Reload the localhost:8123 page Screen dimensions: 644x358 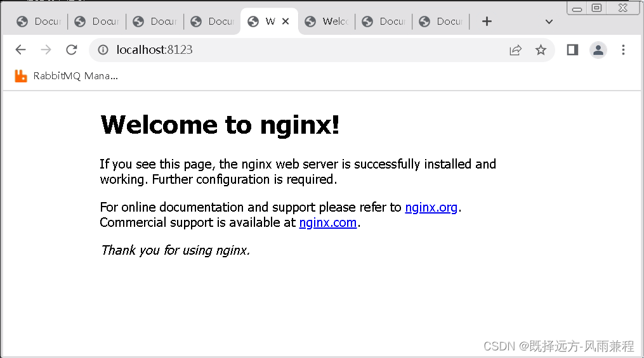pos(72,50)
